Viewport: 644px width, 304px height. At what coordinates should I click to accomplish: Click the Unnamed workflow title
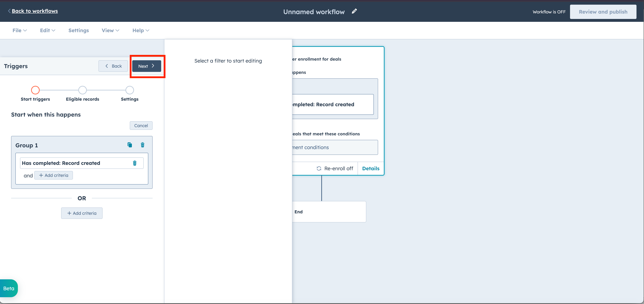tap(314, 12)
